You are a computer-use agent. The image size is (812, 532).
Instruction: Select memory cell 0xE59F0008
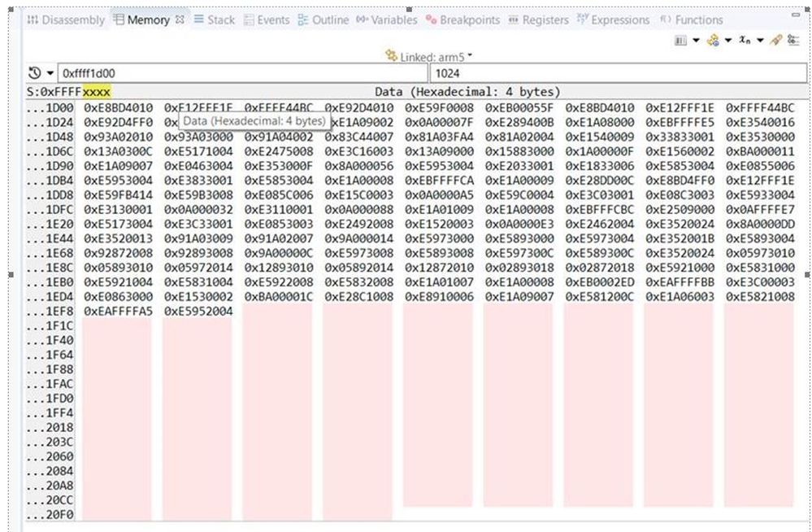pyautogui.click(x=439, y=108)
